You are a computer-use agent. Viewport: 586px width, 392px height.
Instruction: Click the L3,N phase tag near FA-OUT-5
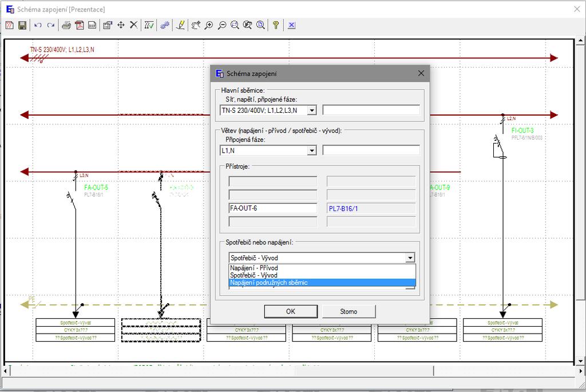84,175
